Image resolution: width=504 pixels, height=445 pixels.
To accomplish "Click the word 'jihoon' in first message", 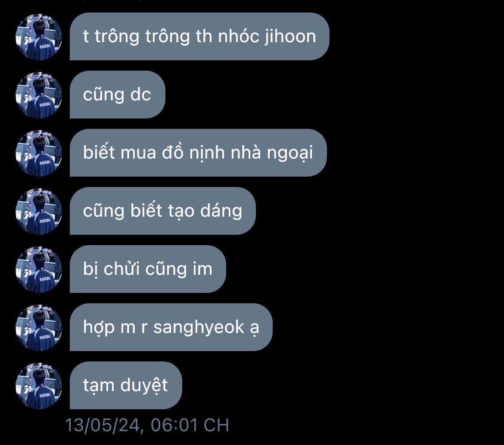I will (x=290, y=37).
